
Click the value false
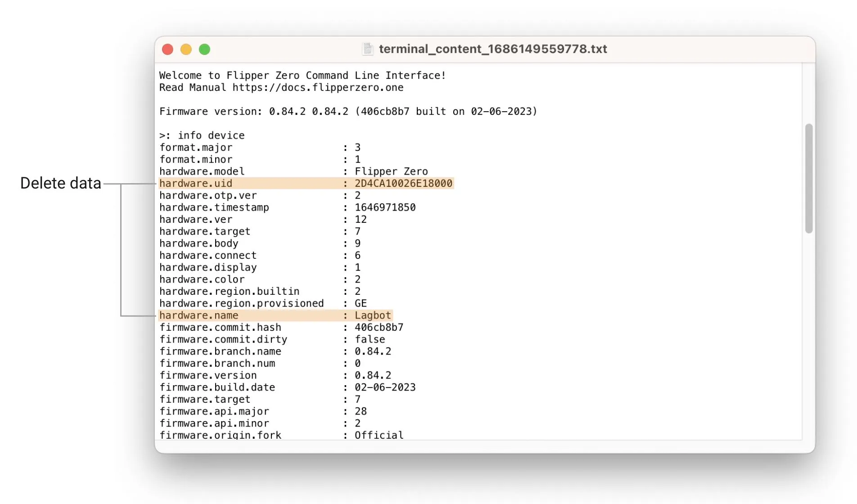[x=370, y=339]
